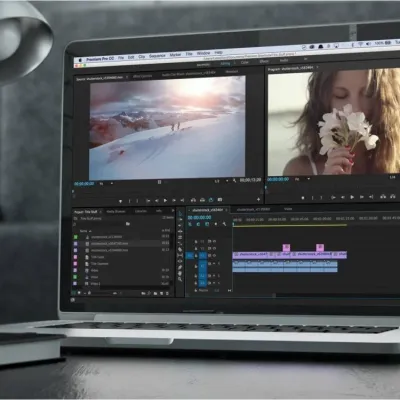Screen dimensions: 400x400
Task: Toggle the V1 track output eye
Action: tap(214, 256)
